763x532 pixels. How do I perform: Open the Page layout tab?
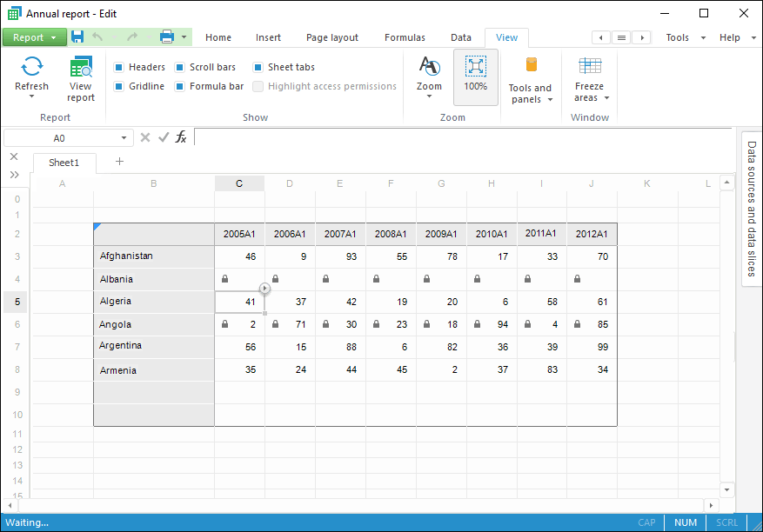tap(332, 37)
